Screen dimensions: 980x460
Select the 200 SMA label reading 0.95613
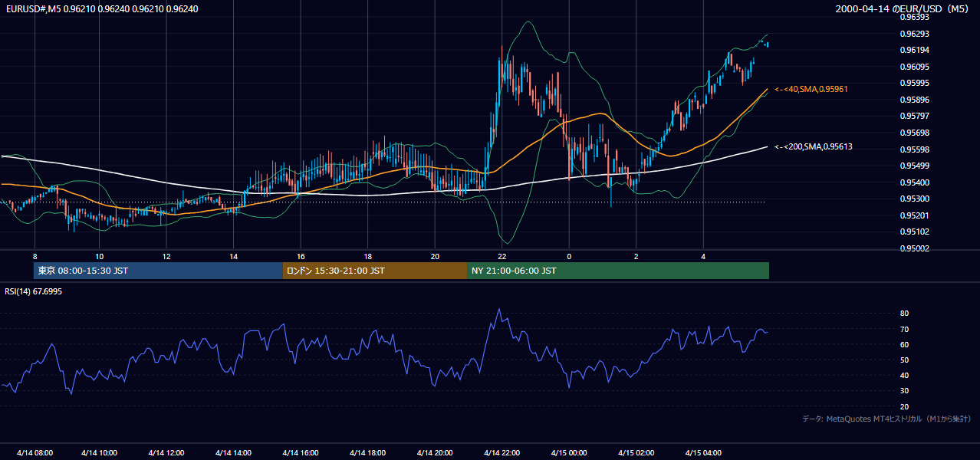click(813, 146)
